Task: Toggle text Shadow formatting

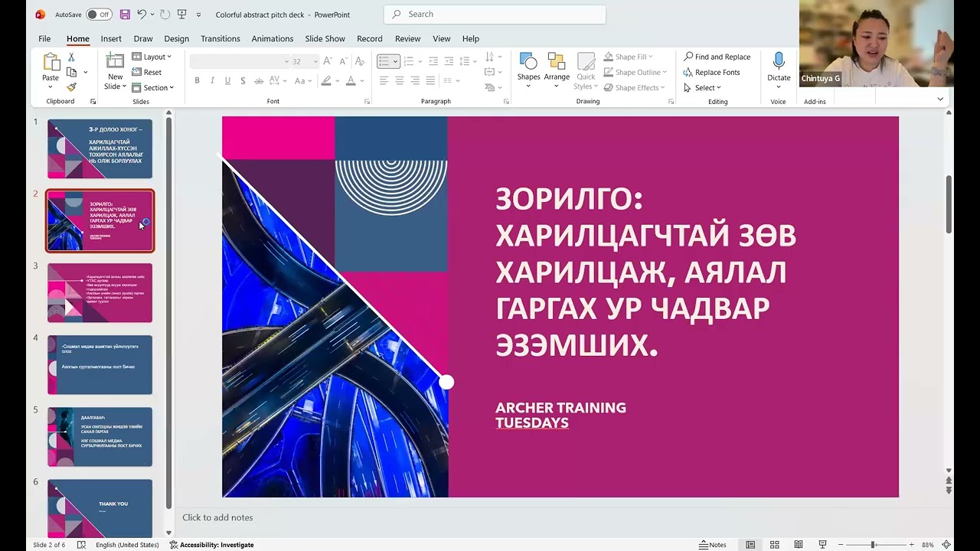Action: (x=243, y=80)
